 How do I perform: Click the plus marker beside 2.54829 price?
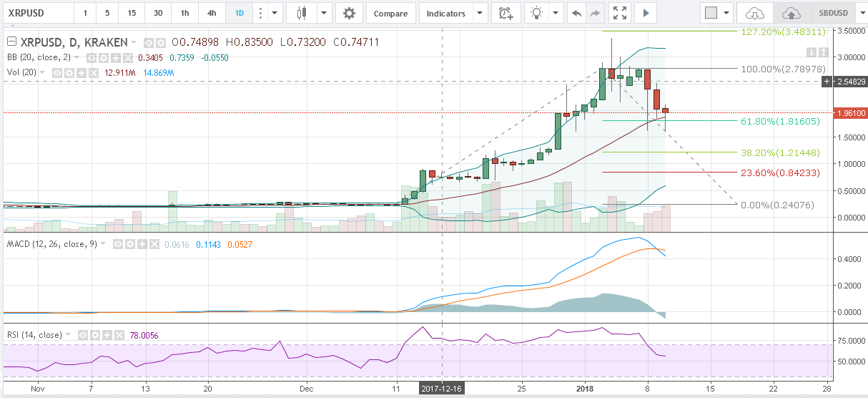(827, 82)
